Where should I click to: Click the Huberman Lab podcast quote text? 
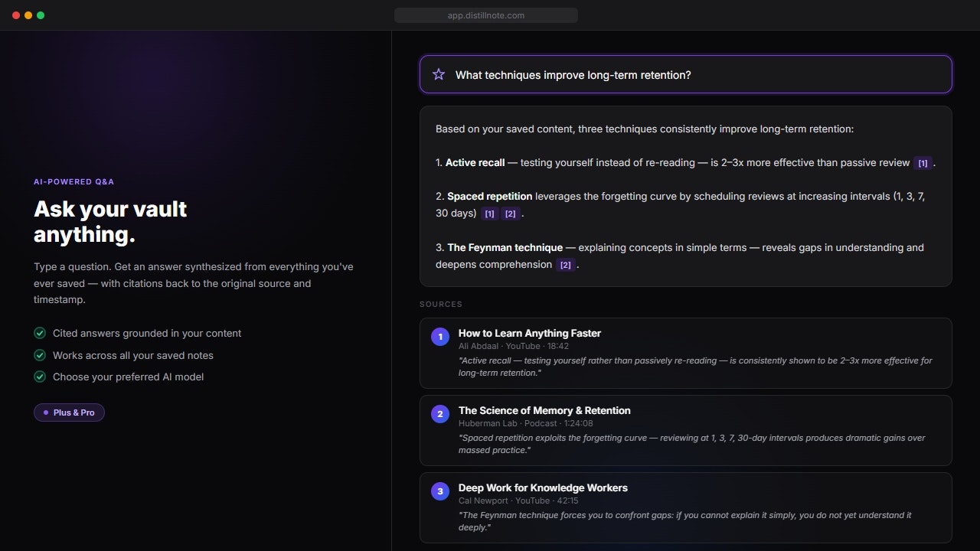691,444
